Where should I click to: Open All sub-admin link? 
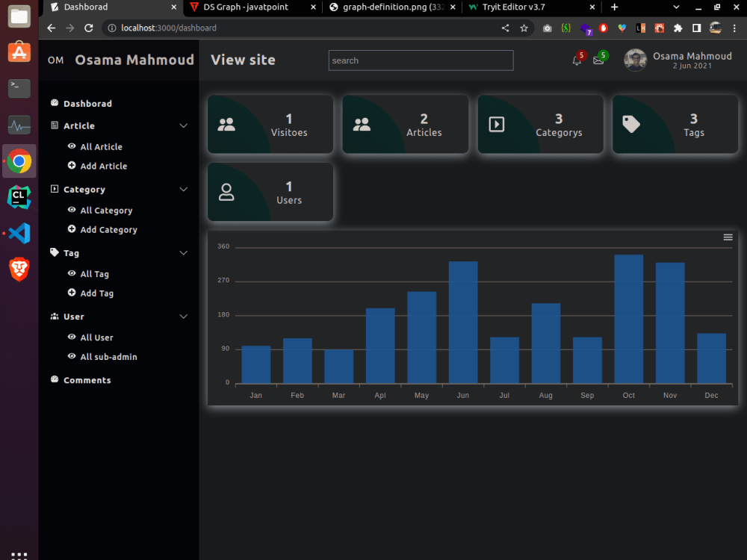pyautogui.click(x=108, y=357)
